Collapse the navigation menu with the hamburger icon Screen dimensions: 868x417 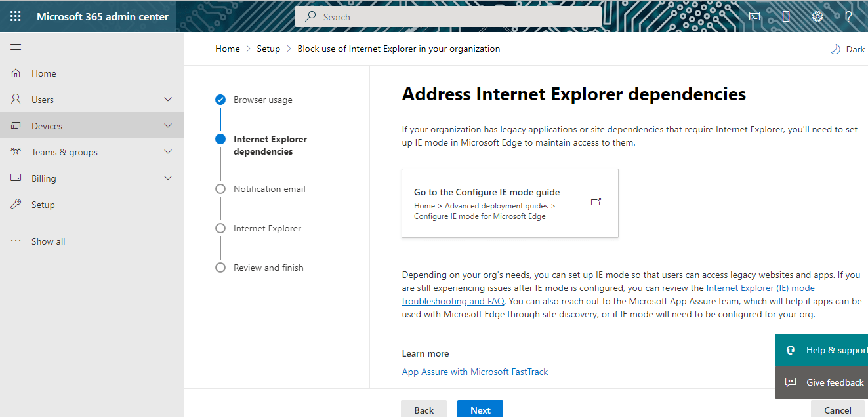pyautogui.click(x=16, y=47)
